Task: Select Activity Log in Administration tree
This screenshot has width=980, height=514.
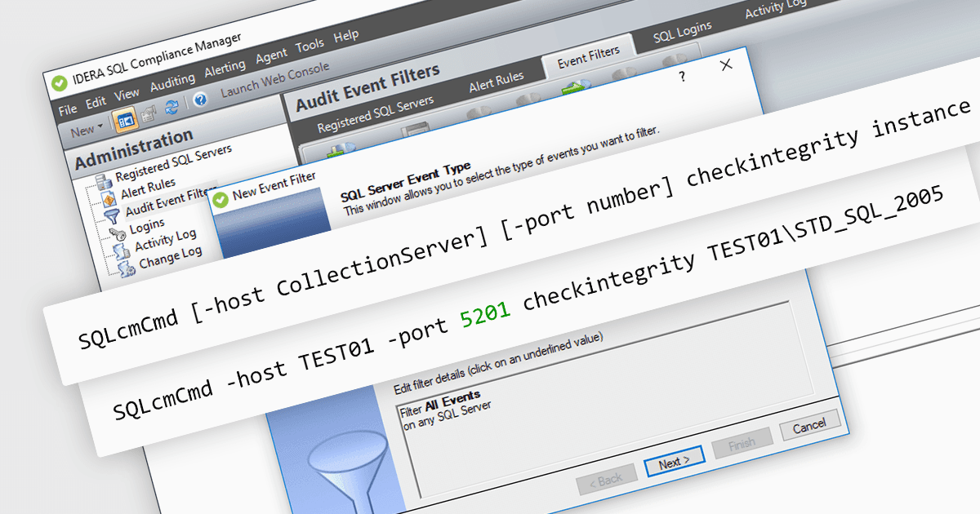Action: pos(166,239)
